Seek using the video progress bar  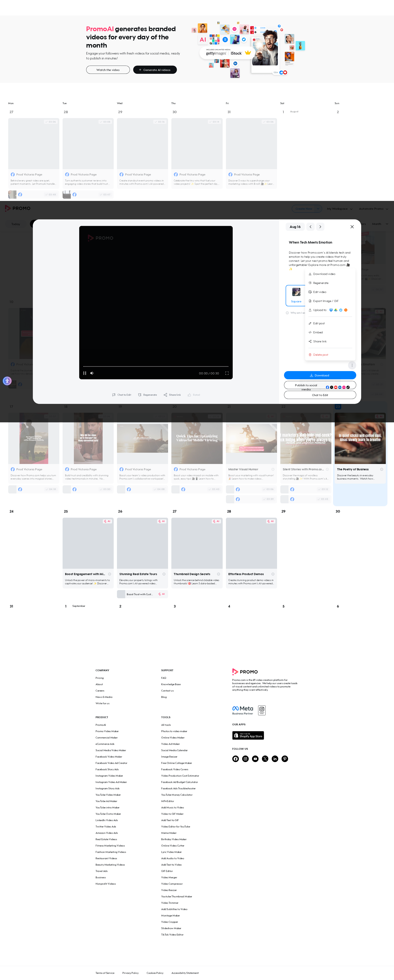pos(156,366)
